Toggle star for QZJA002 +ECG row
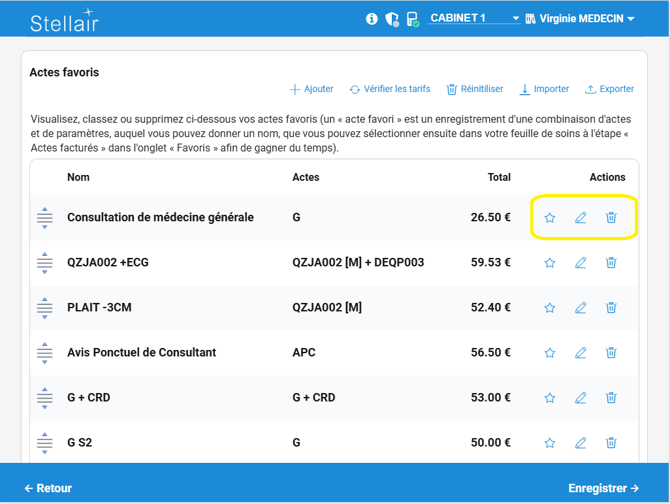This screenshot has height=504, width=670. coord(549,263)
